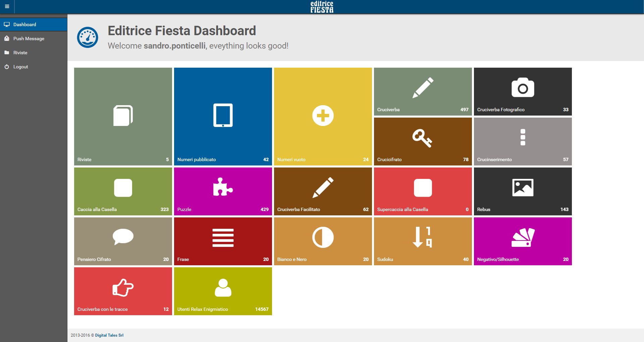
Task: Click the Crucinserimento tile label
Action: (494, 159)
